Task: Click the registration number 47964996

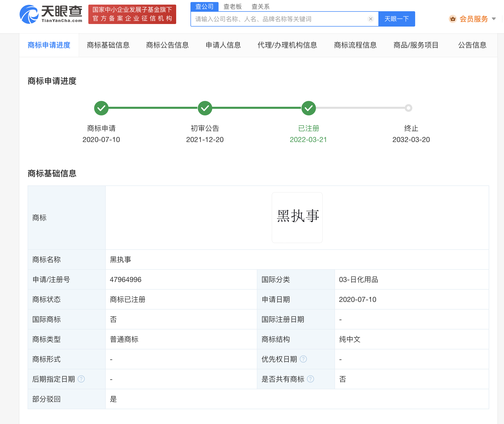Action: pyautogui.click(x=126, y=279)
